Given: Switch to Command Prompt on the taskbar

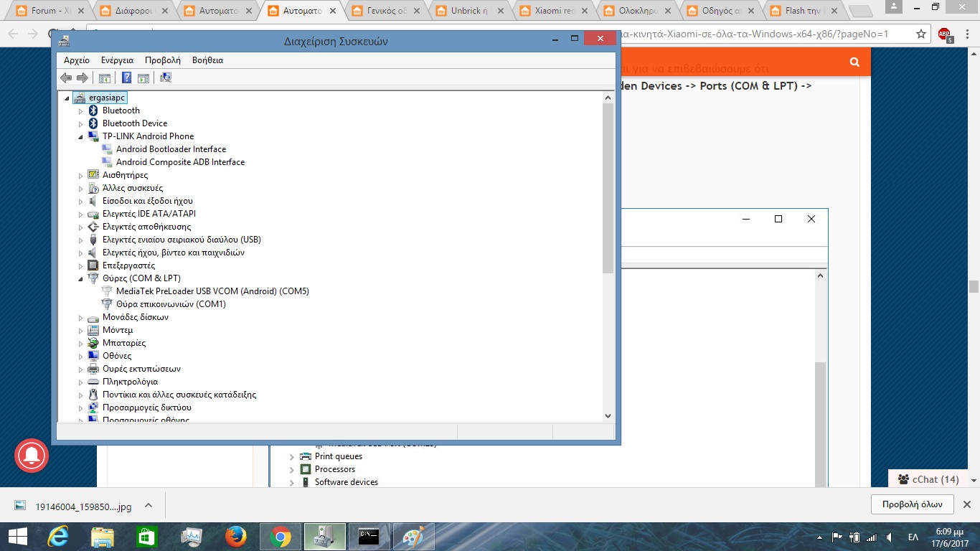Looking at the screenshot, I should pyautogui.click(x=369, y=536).
